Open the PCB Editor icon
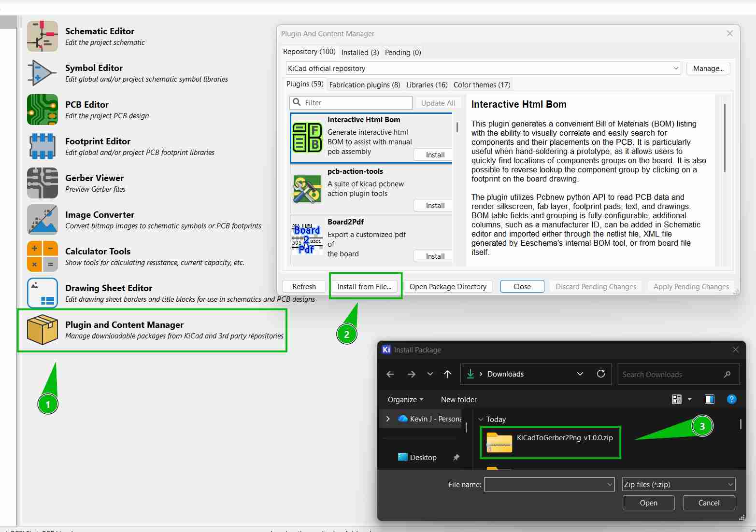756x532 pixels. (43, 110)
